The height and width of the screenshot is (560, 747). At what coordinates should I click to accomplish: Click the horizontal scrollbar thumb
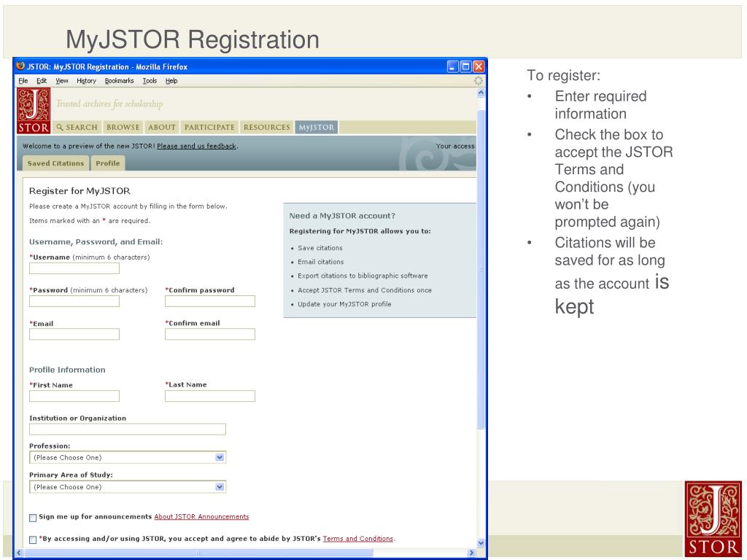click(x=198, y=553)
